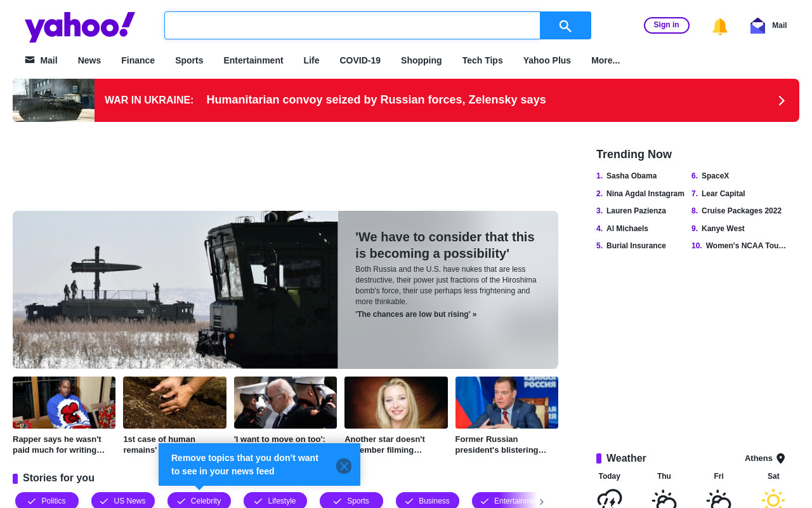Open trending topic Kanye West

pyautogui.click(x=723, y=229)
